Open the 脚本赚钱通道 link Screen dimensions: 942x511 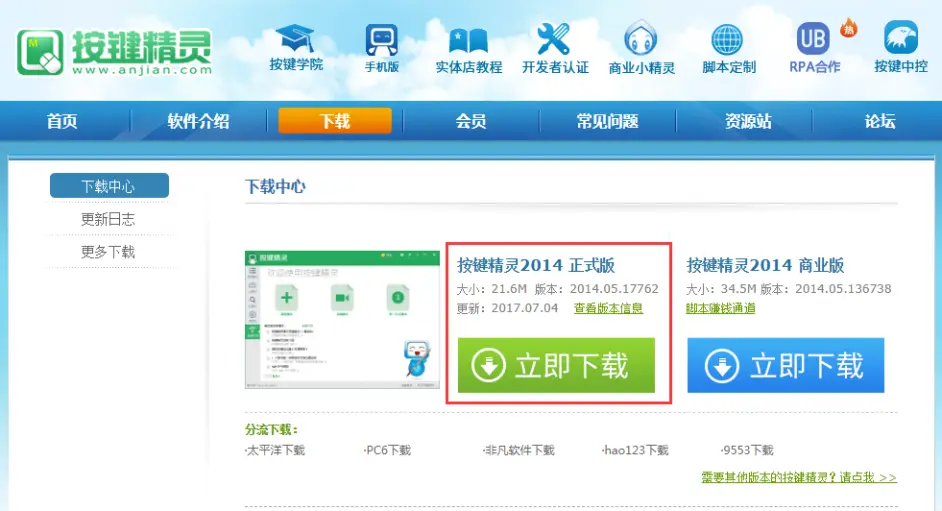coord(720,308)
